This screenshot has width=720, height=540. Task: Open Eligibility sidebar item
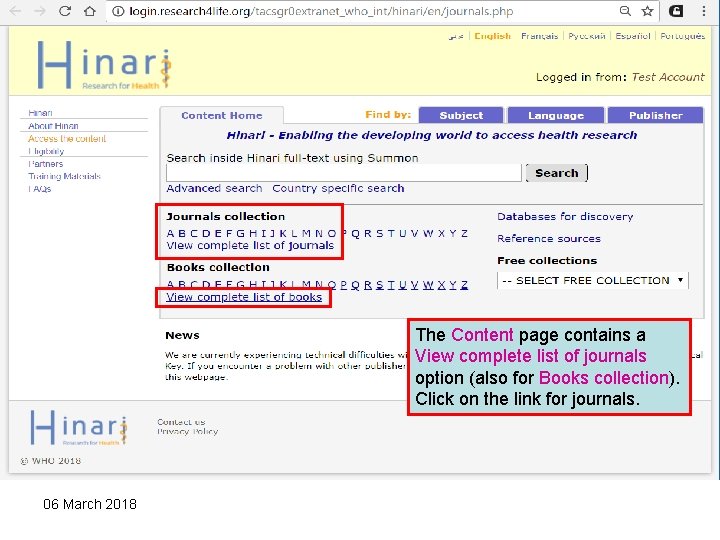(x=46, y=151)
